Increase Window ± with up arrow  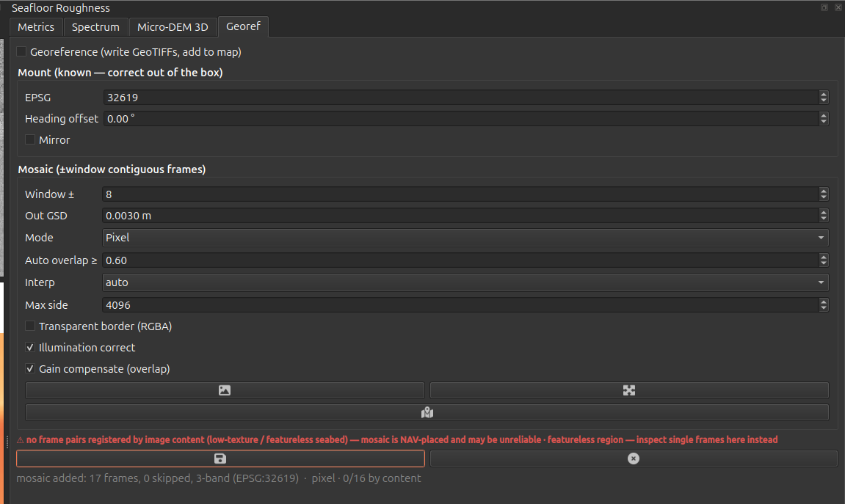tap(824, 191)
